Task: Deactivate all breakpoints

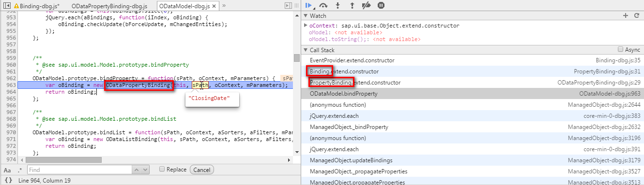Action: click(367, 5)
